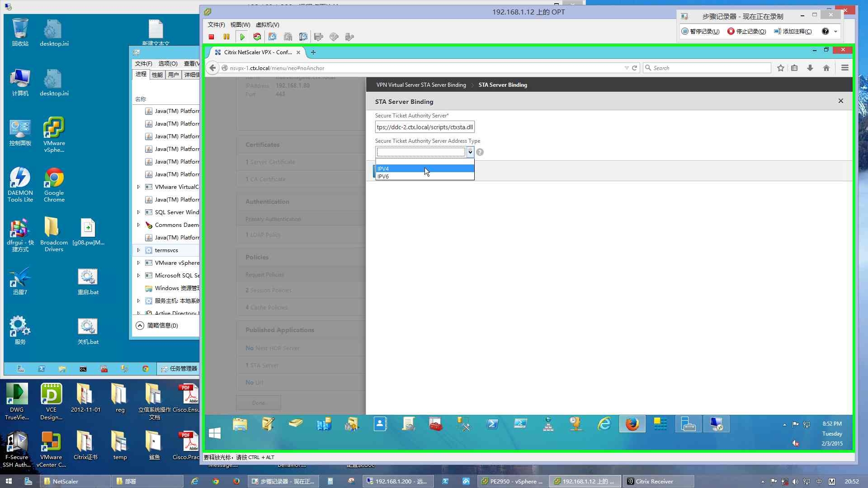Click the red stop VM button
This screenshot has width=868, height=488.
[211, 37]
